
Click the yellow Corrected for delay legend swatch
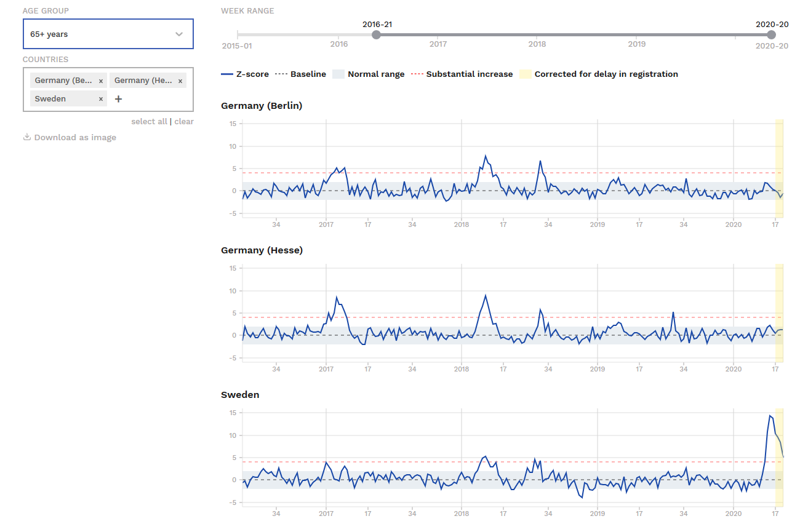[x=526, y=74]
